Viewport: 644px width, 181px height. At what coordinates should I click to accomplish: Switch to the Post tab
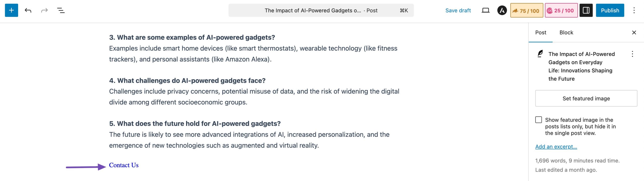[541, 32]
